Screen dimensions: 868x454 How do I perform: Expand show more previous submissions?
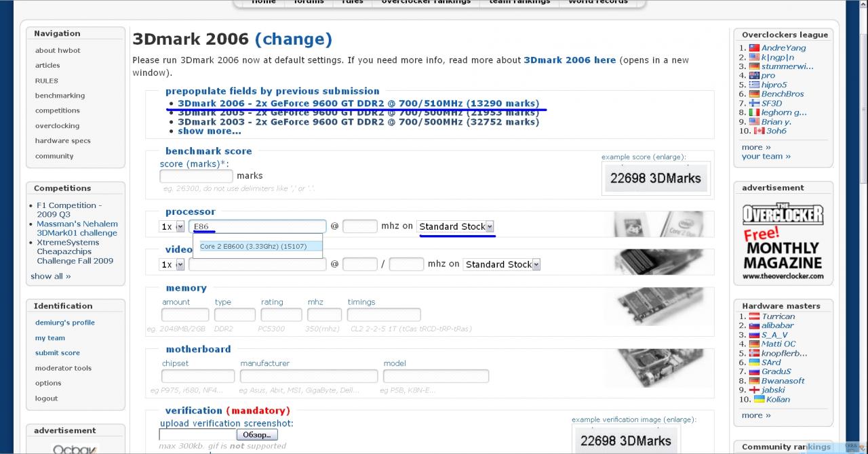pos(209,131)
